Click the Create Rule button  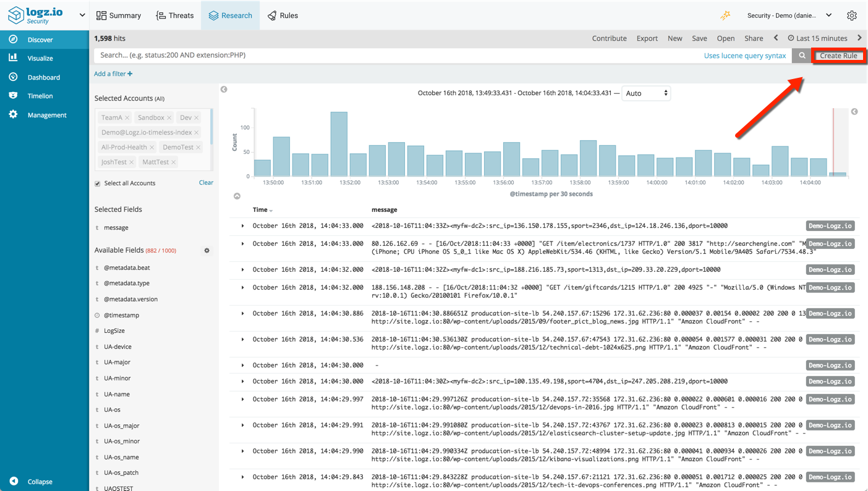838,56
